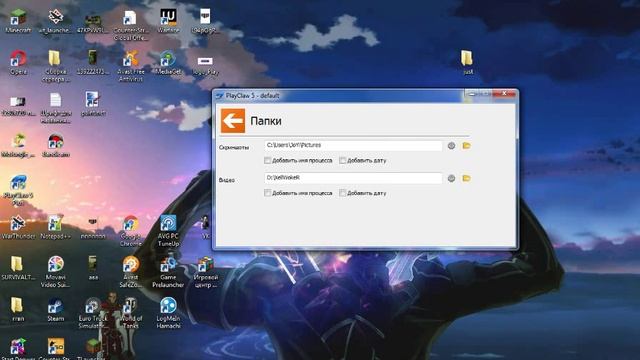Select the Steam desktop shortcut
Viewport: 640px width, 360px height.
click(x=56, y=310)
